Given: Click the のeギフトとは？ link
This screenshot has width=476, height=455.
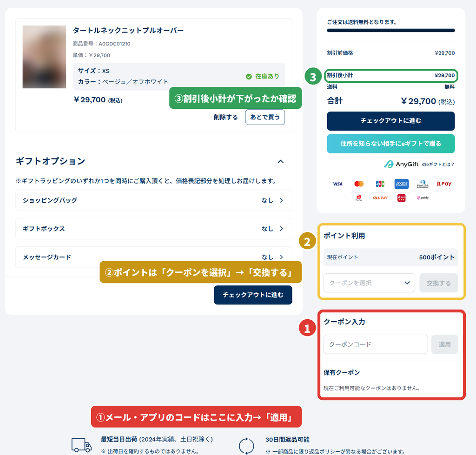Looking at the screenshot, I should tap(438, 164).
